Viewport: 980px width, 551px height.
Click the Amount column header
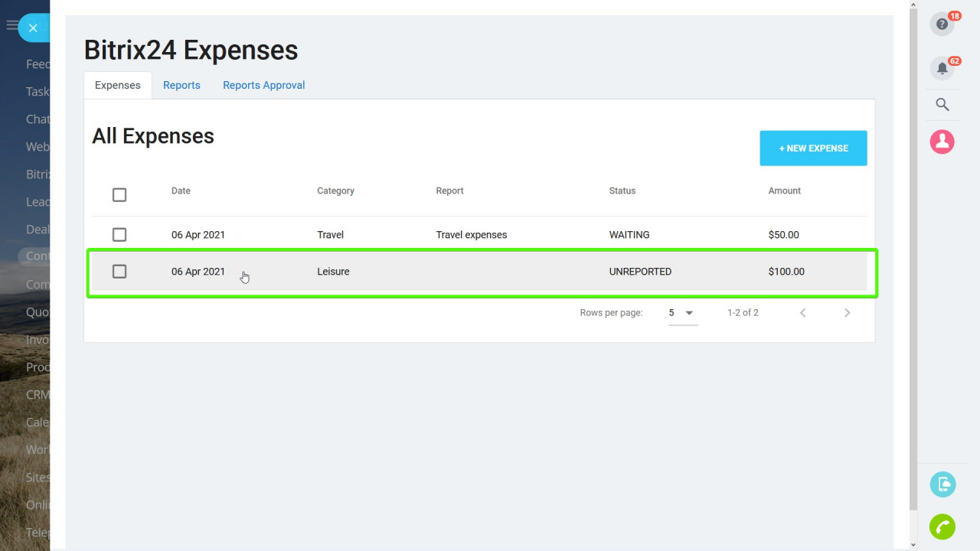785,191
